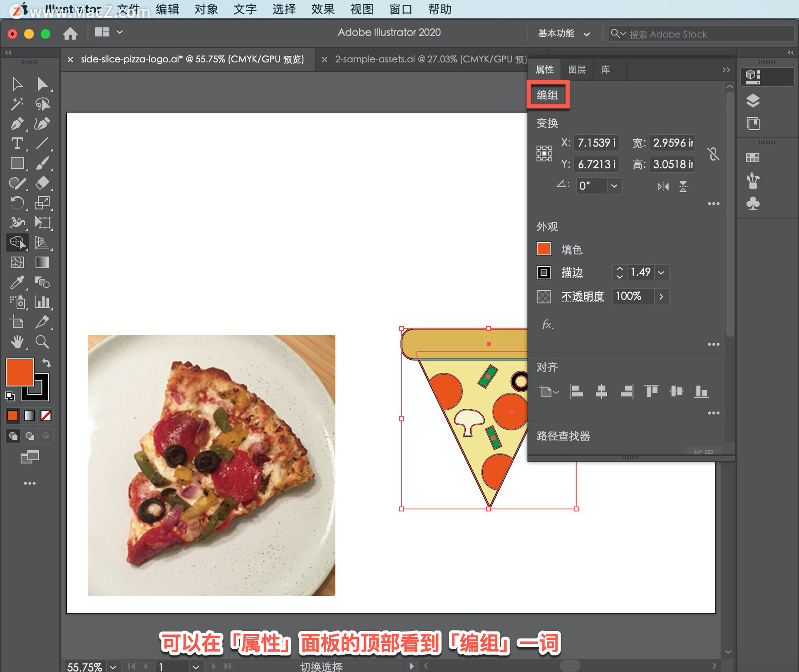Screen dimensions: 799x672
Task: Open the stroke weight dropdown
Action: [661, 272]
